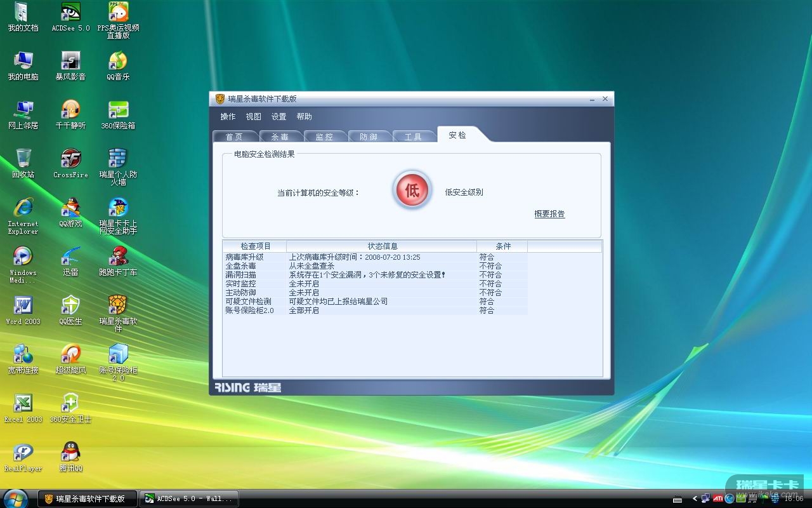Sort by the 状态信息 column header
Viewport: 812px width, 508px height.
point(382,246)
